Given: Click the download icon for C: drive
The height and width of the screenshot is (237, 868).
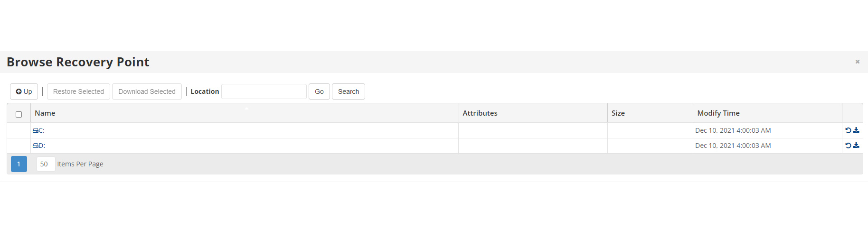Looking at the screenshot, I should point(856,130).
